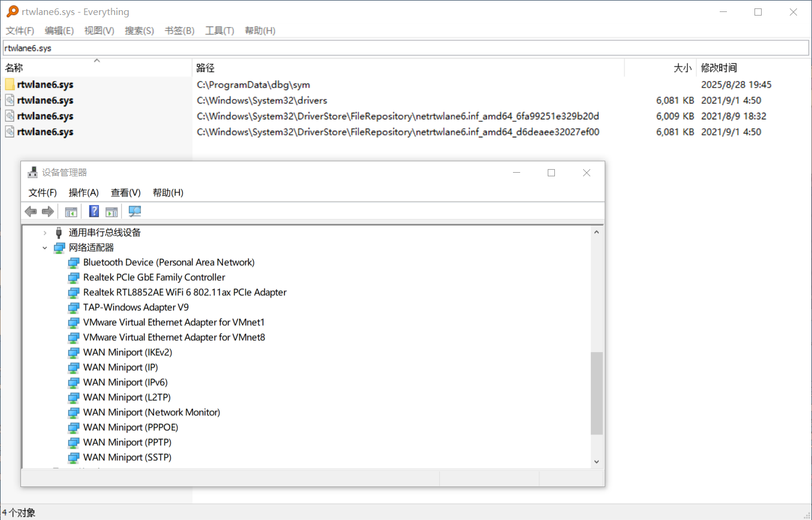
Task: Sort results by the 路径 column header
Action: tap(408, 68)
